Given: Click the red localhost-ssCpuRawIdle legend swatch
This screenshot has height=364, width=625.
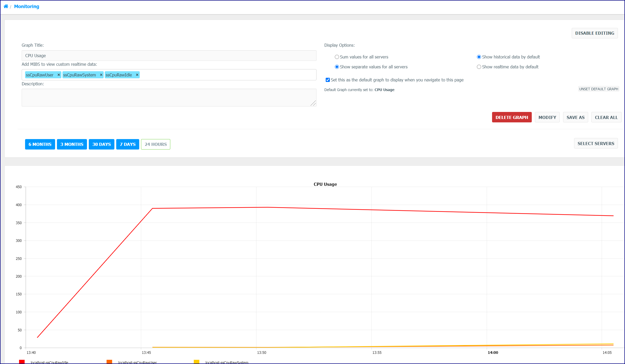Looking at the screenshot, I should click(22, 362).
